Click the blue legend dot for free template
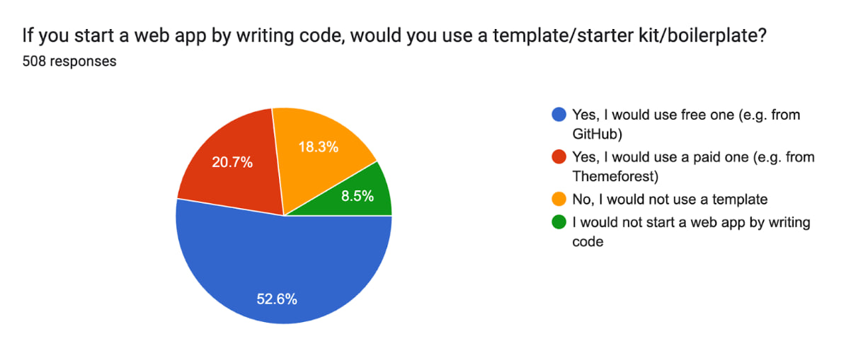 559,115
